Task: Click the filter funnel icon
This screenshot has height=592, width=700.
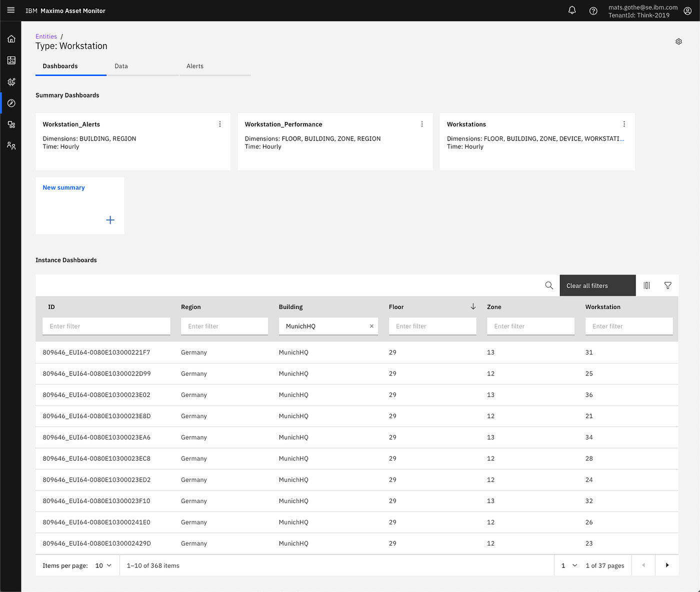Action: (667, 285)
